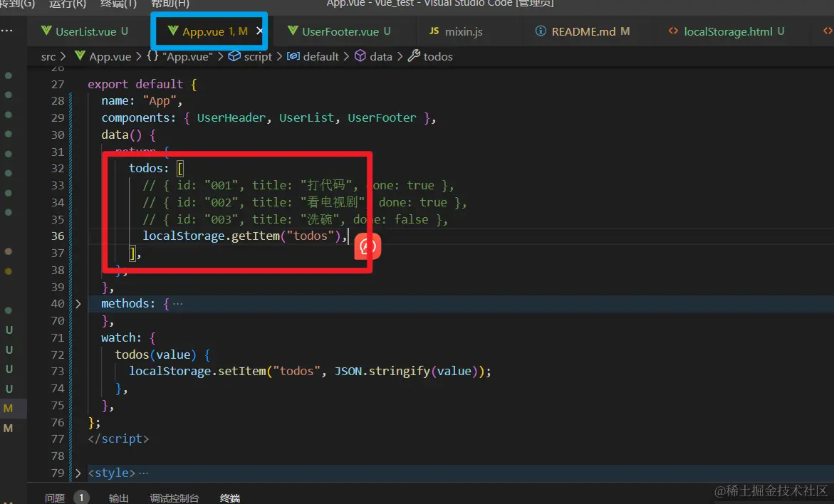Expand the folded style block
Viewport: 834px width, 504px height.
click(x=78, y=473)
